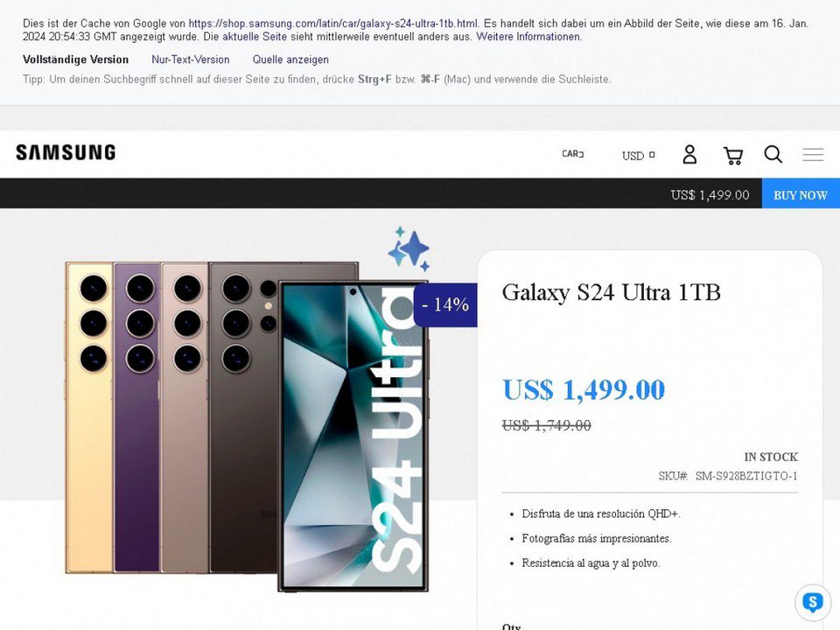The height and width of the screenshot is (630, 840).
Task: Follow the cached shop.samsung.com URL link
Action: coord(333,24)
